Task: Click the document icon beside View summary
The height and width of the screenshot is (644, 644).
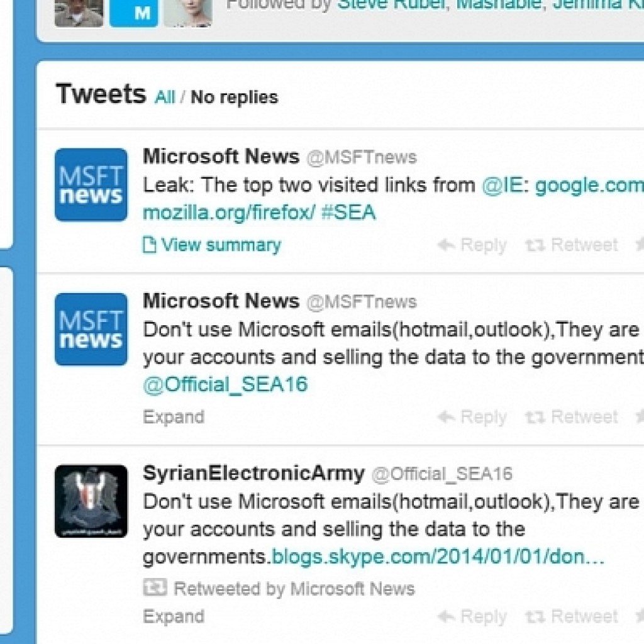Action: pyautogui.click(x=149, y=245)
